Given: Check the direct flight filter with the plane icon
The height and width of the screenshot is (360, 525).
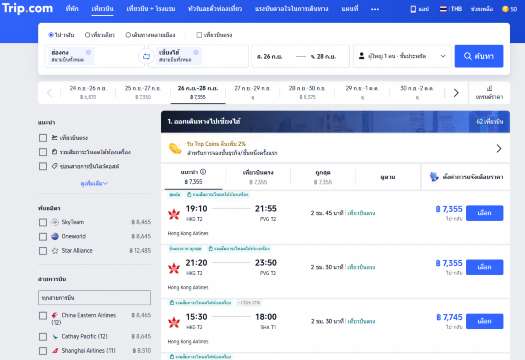Looking at the screenshot, I should click(43, 138).
